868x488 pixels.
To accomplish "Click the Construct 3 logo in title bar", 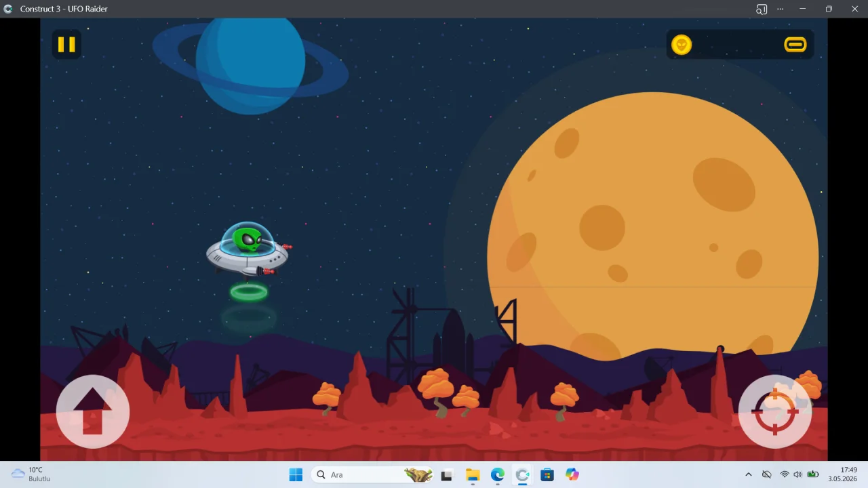I will (x=8, y=9).
